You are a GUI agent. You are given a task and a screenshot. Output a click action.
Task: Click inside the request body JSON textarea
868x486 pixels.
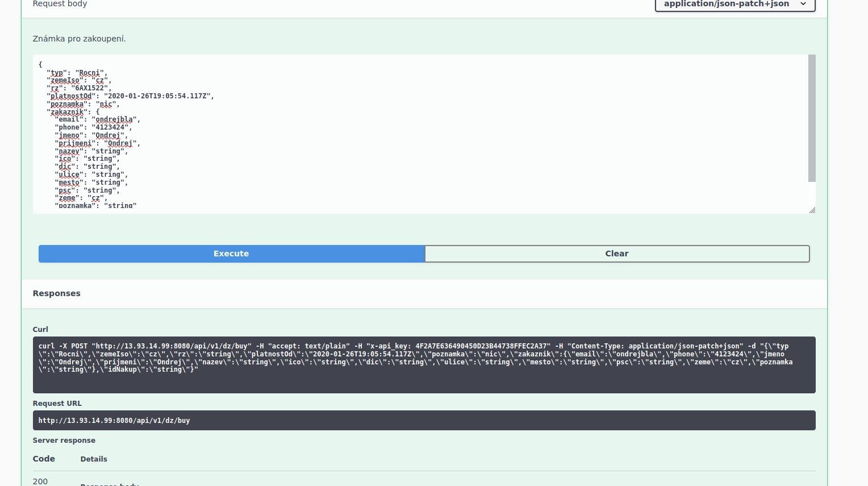[420, 134]
